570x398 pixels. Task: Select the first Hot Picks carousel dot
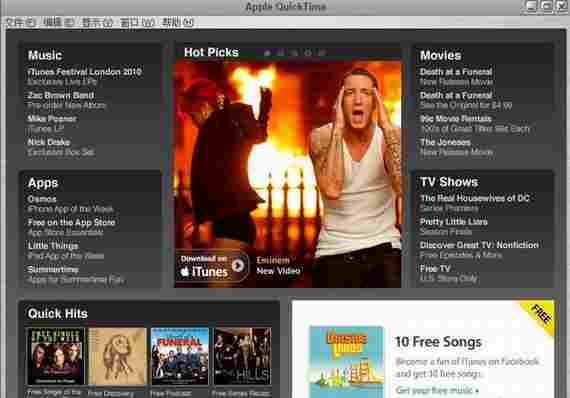click(x=267, y=53)
